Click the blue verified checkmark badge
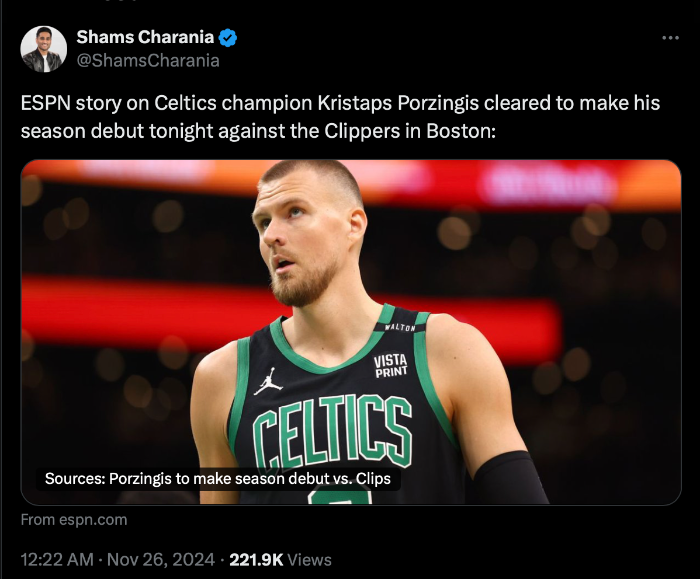700x579 pixels. 228,38
